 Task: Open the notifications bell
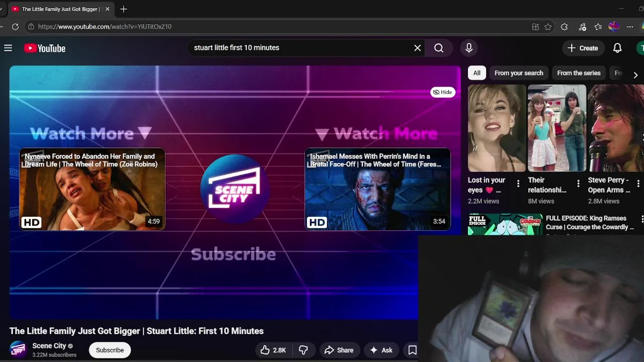click(617, 48)
